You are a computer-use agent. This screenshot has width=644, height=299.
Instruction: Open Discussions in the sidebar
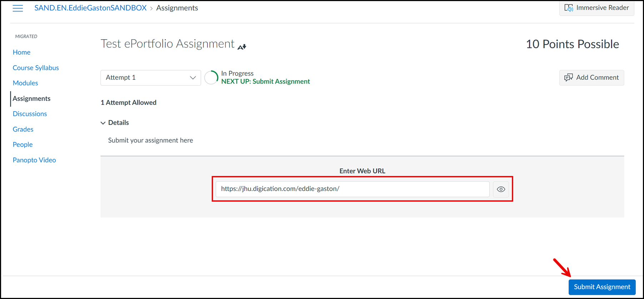(30, 114)
